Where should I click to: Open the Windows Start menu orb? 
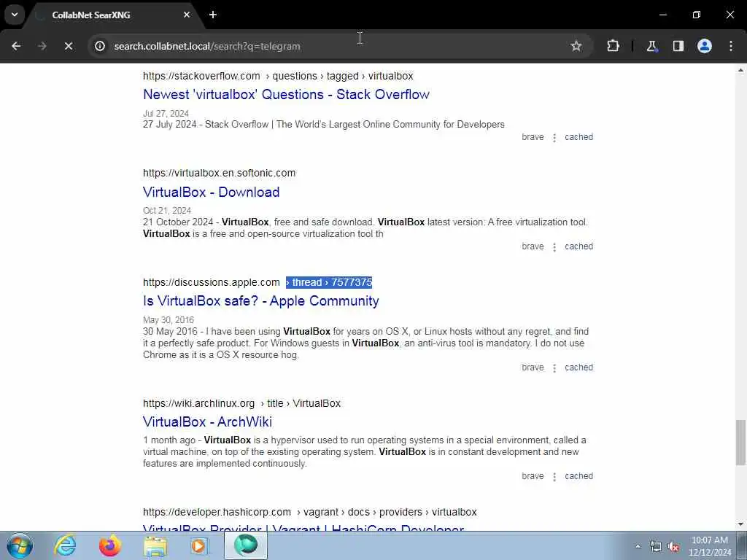(20, 545)
